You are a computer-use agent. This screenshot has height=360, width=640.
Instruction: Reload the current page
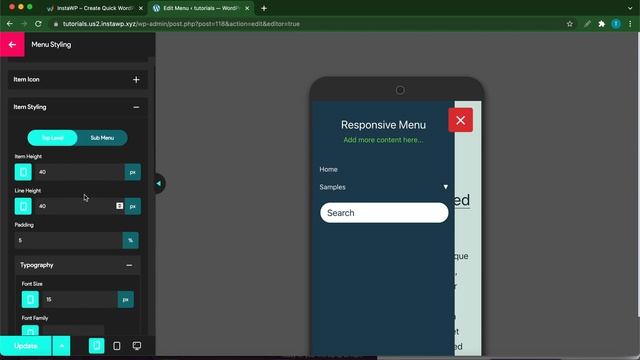click(38, 24)
